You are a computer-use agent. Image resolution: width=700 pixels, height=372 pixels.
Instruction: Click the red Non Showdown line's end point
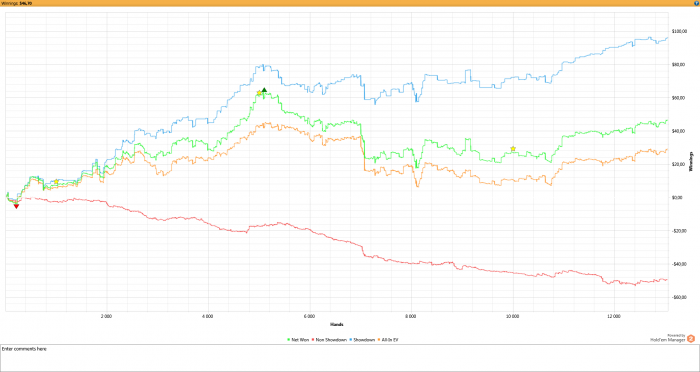(x=667, y=280)
